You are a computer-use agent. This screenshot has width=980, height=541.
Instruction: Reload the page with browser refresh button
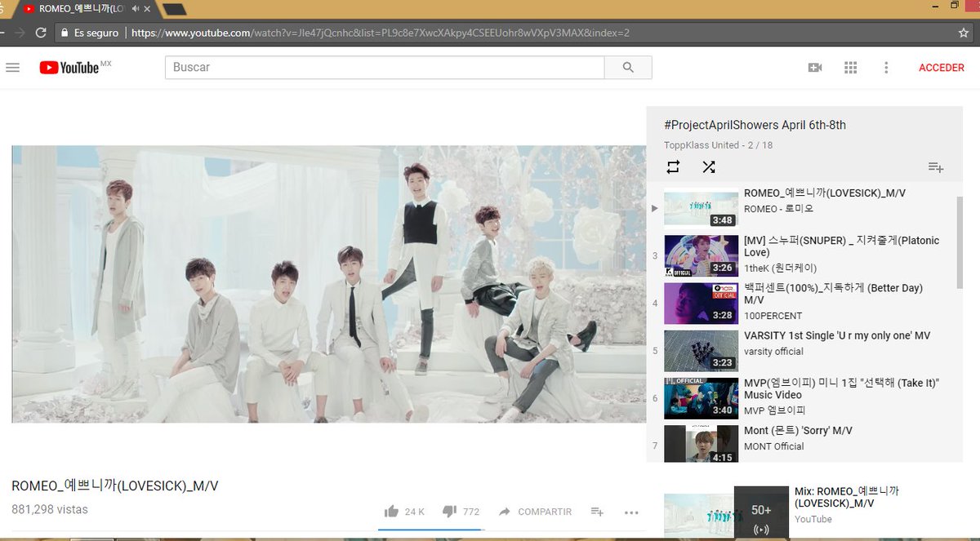[x=41, y=33]
